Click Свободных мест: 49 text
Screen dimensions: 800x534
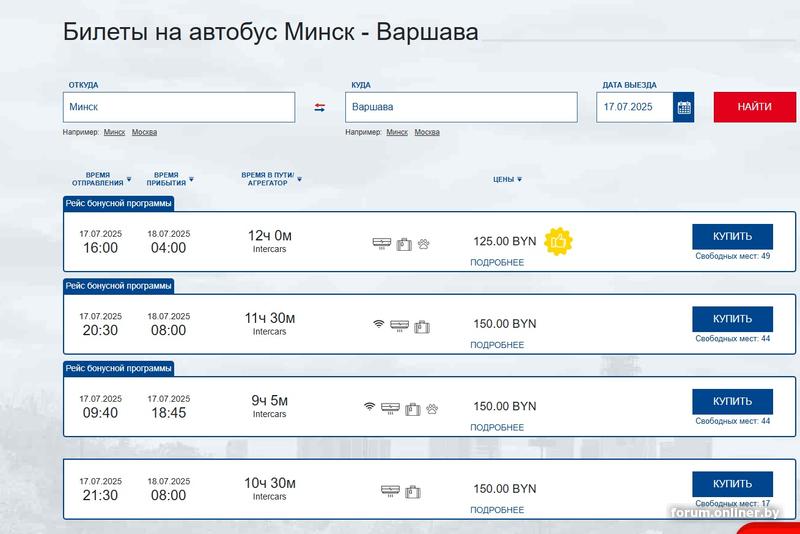(x=733, y=256)
